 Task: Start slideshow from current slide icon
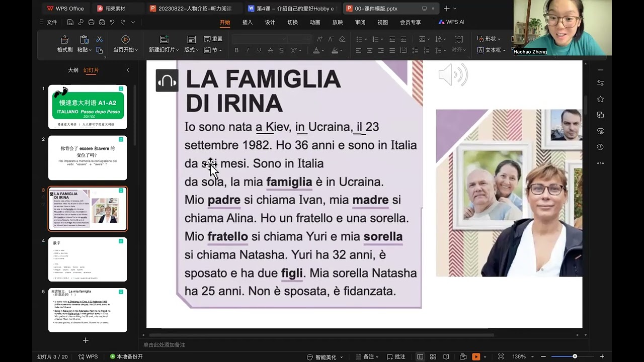[125, 40]
